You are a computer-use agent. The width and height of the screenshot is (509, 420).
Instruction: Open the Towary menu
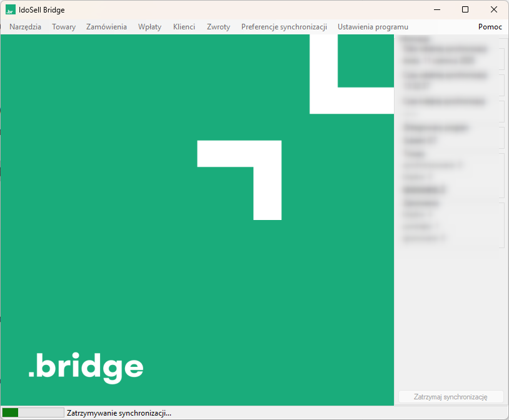click(x=64, y=27)
